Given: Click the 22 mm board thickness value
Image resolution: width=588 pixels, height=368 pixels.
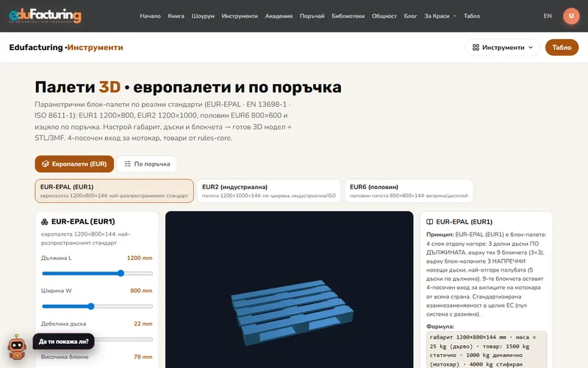Looking at the screenshot, I should tap(143, 324).
